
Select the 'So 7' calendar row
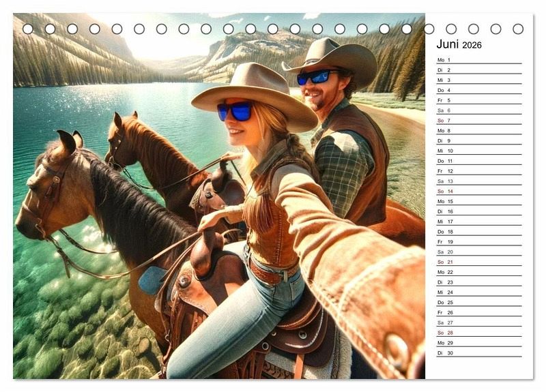[479, 121]
